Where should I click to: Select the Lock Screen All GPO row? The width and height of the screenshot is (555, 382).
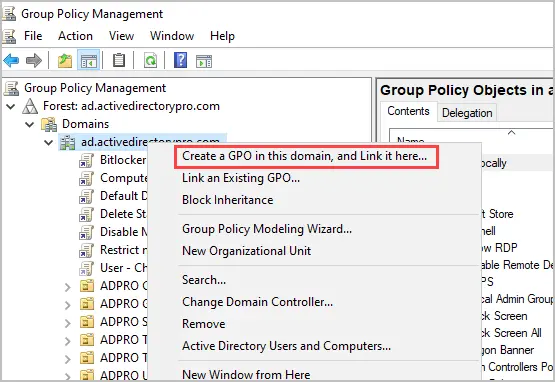pos(512,333)
